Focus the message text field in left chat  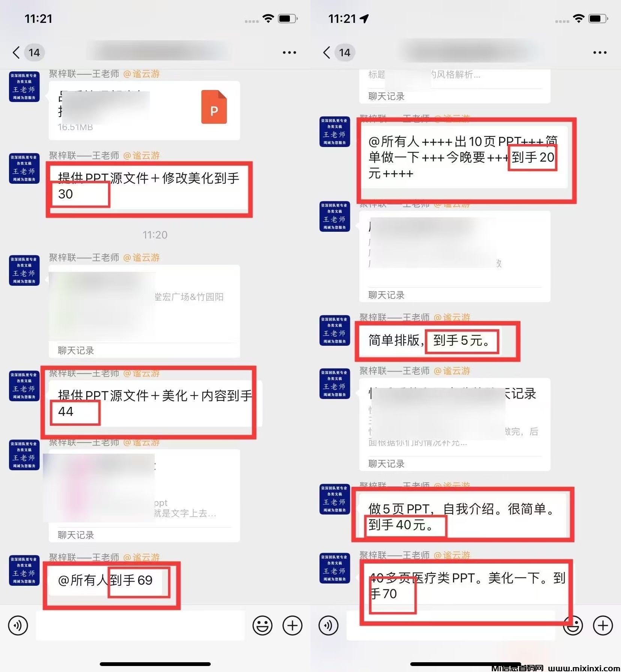[140, 625]
